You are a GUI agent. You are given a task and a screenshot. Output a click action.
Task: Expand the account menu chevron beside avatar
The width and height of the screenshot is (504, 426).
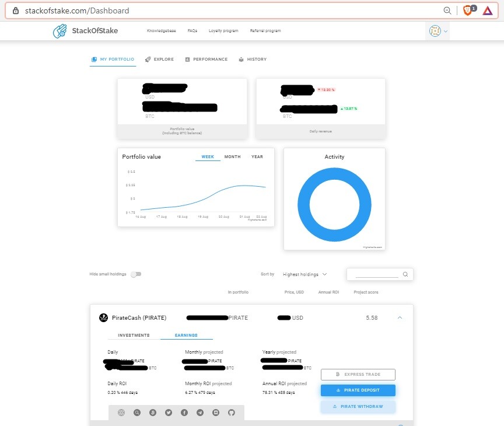click(446, 31)
